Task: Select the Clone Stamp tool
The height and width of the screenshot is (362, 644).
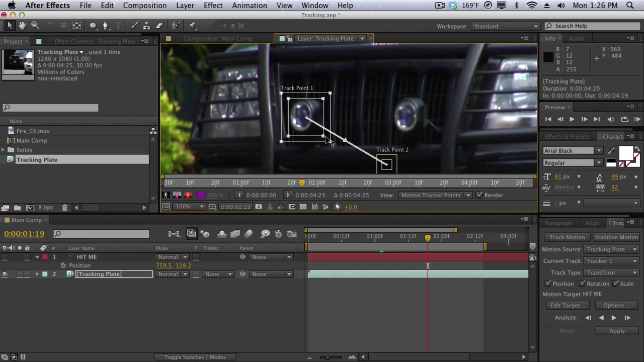Action: point(146,26)
